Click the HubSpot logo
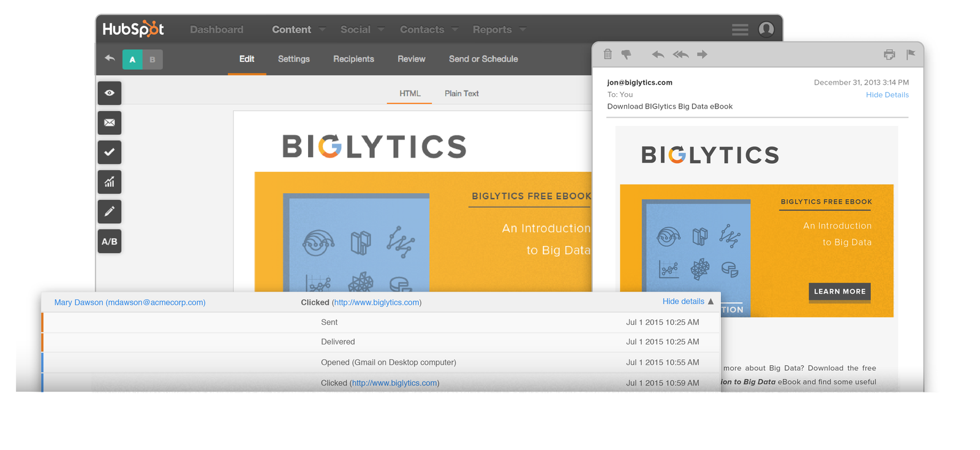This screenshot has width=980, height=450. point(134,29)
